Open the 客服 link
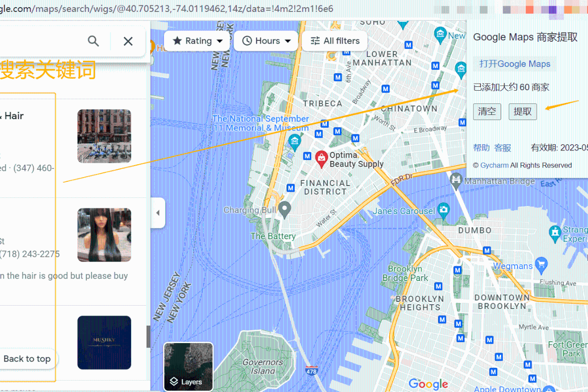 [x=503, y=148]
